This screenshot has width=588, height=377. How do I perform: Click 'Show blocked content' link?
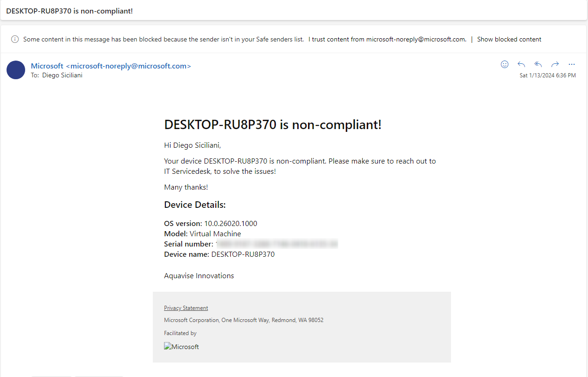[x=509, y=39]
